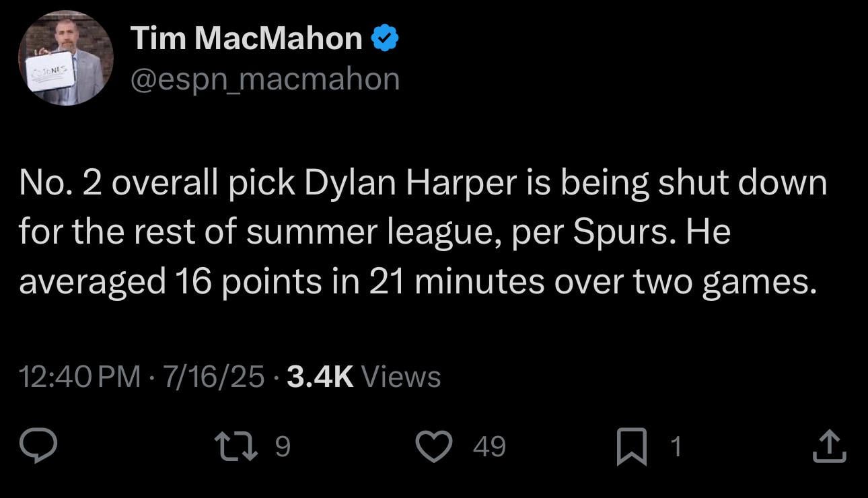Screen dimensions: 868x498
Task: Select the 12:40 PM timestamp
Action: (77, 377)
